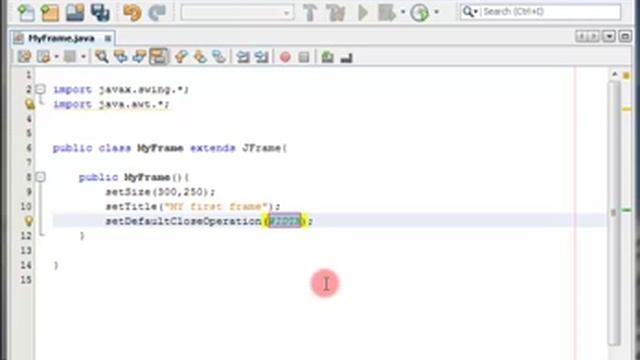The width and height of the screenshot is (640, 360).
Task: Click the Shift Line Right icon
Action: point(262,56)
